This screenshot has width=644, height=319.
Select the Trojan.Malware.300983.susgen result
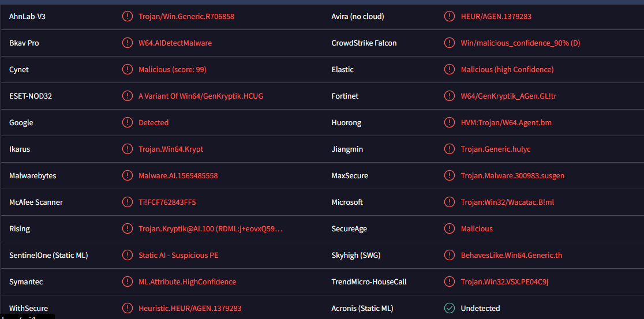(x=512, y=176)
